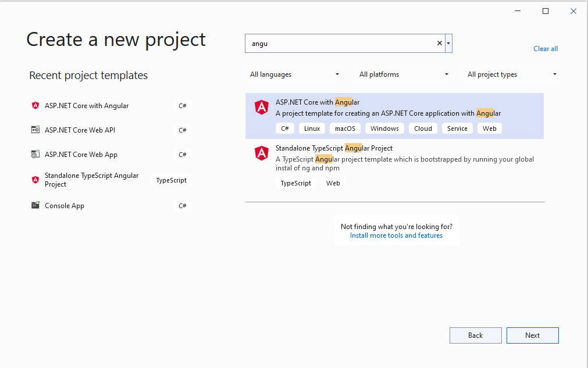Click Console App template icon
Viewport: 588px width, 368px height.
35,205
